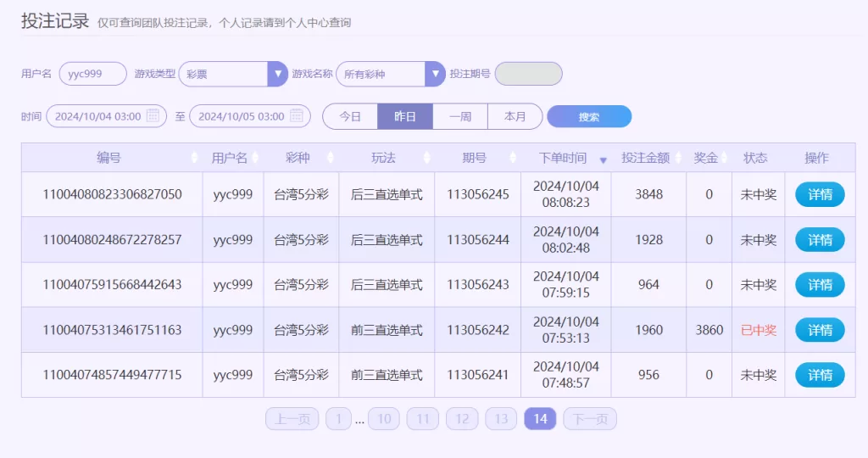
Task: Go to 下一页 next page
Action: tap(590, 419)
